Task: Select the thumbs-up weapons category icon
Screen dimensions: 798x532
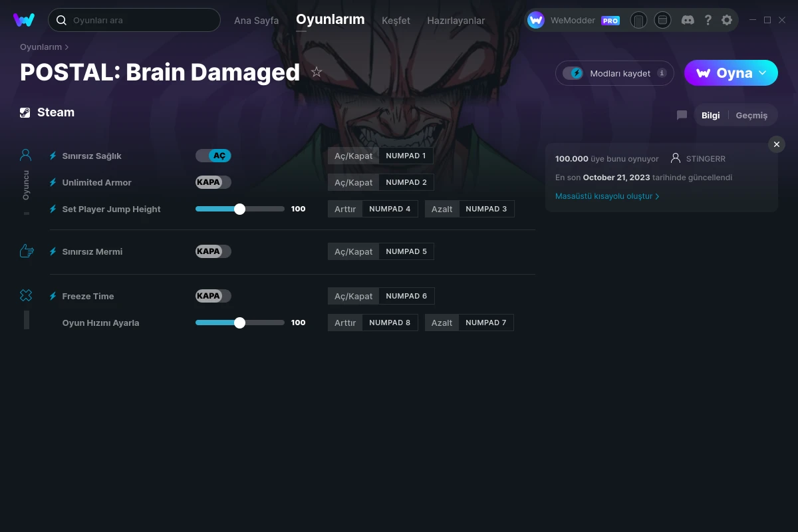Action: click(x=27, y=251)
